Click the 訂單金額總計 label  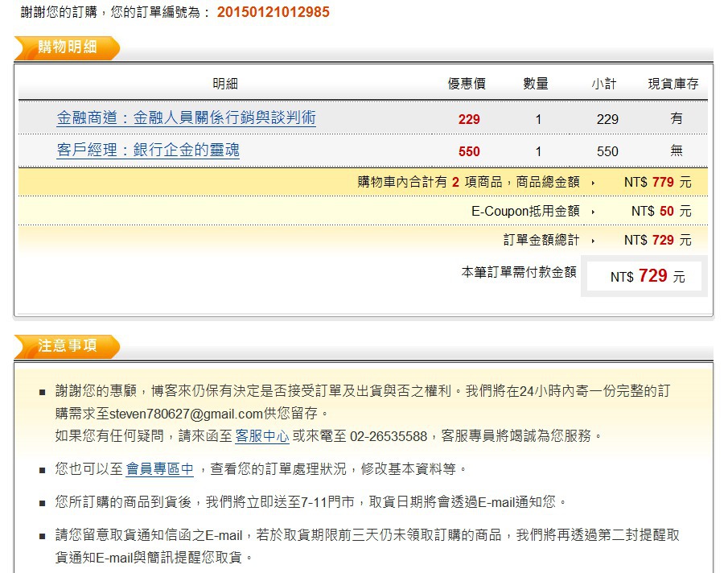pos(541,240)
